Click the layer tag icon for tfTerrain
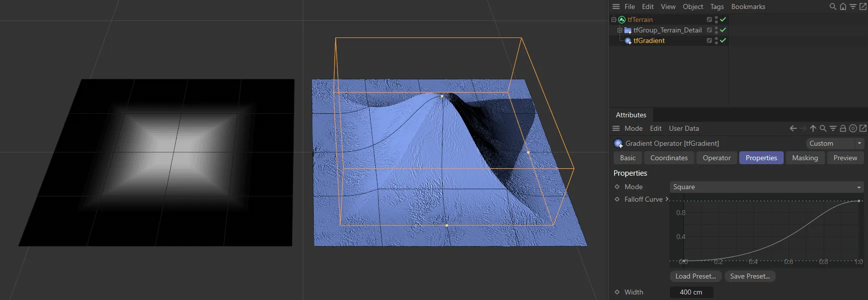Viewport: 868px width, 300px height. point(709,19)
